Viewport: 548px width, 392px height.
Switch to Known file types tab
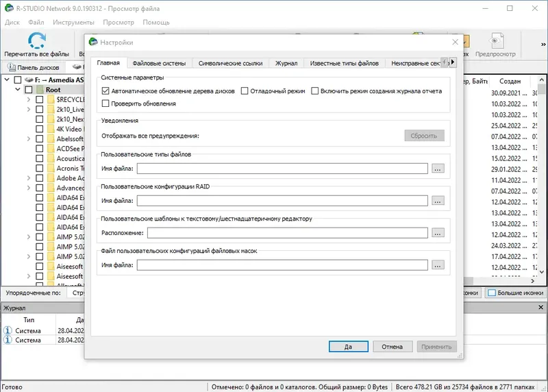pyautogui.click(x=345, y=63)
